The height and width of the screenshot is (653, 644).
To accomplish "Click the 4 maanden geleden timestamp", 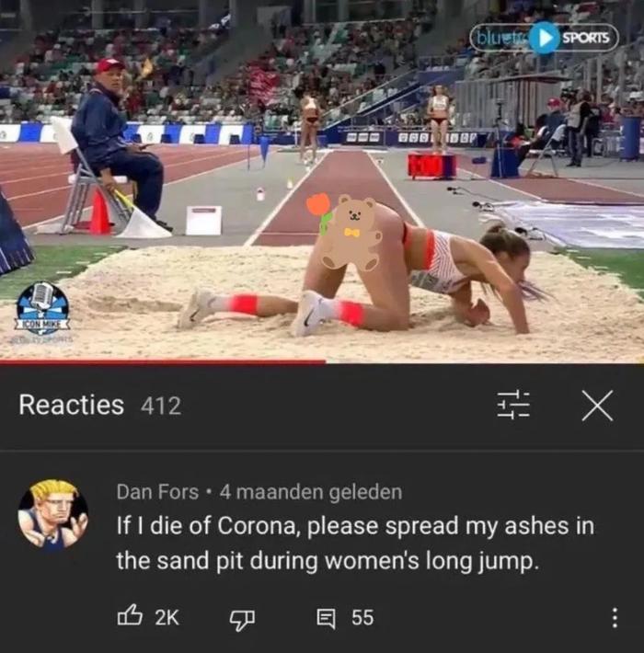I will tap(311, 492).
